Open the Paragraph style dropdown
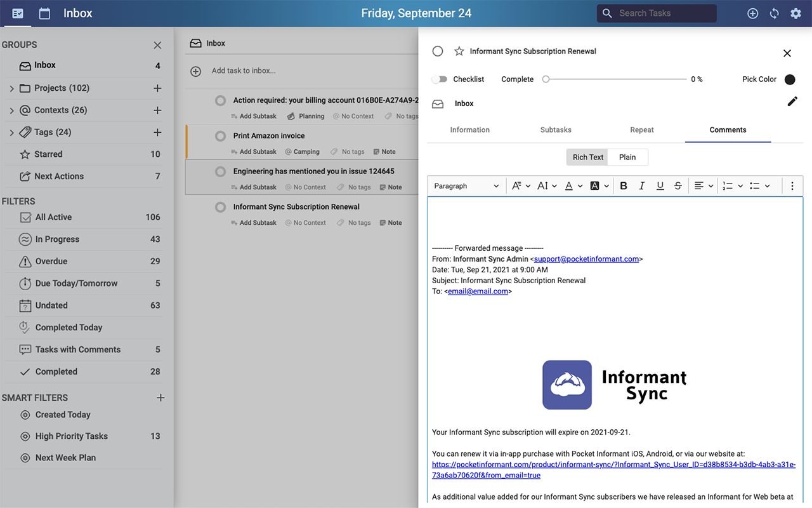This screenshot has width=812, height=508. (466, 186)
